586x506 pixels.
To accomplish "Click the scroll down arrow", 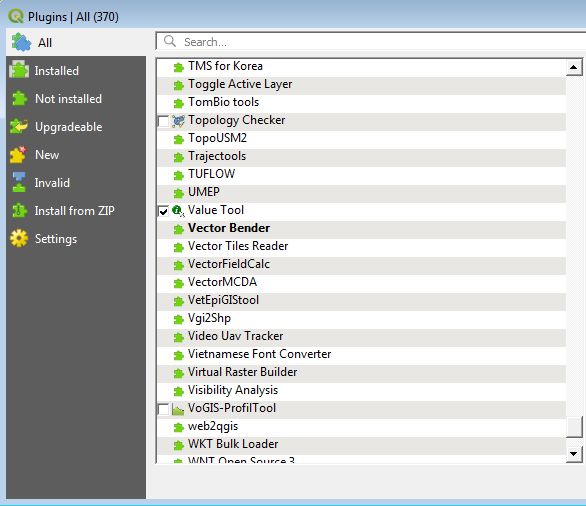I will click(574, 454).
